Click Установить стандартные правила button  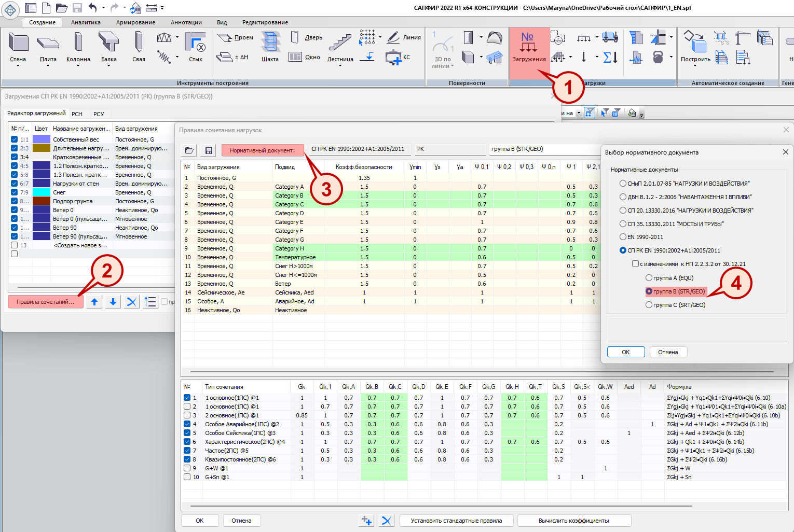tap(456, 521)
